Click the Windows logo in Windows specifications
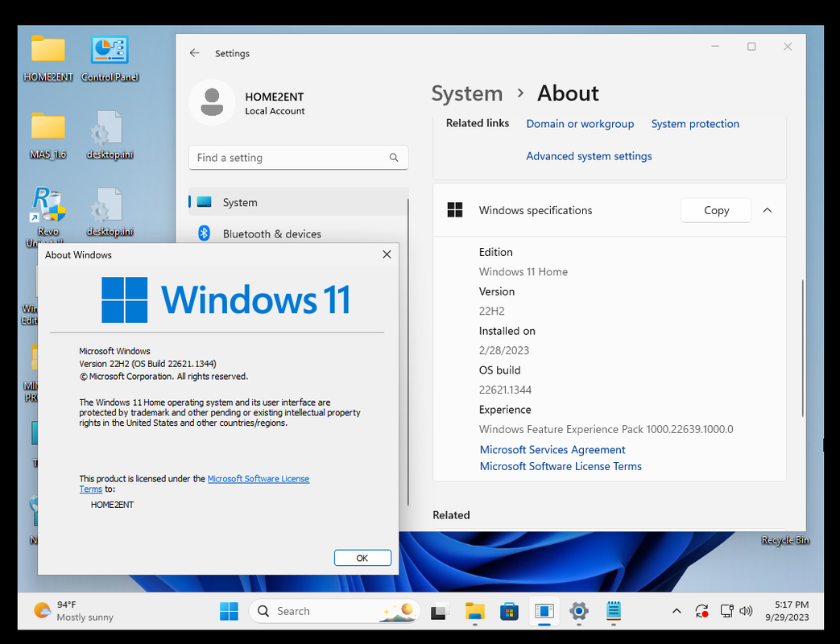 (455, 210)
